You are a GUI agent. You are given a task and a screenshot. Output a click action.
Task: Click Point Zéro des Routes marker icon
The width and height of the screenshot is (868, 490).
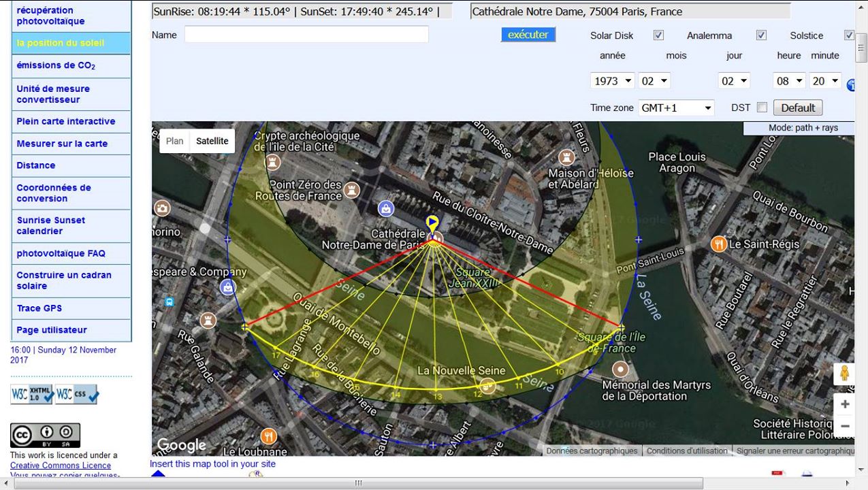tap(351, 189)
